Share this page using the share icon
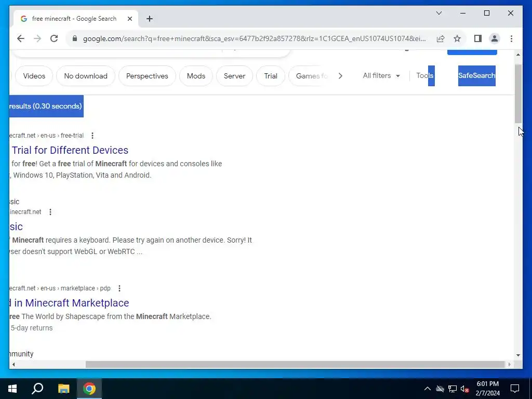Screen dimensions: 532x399 pyautogui.click(x=441, y=38)
